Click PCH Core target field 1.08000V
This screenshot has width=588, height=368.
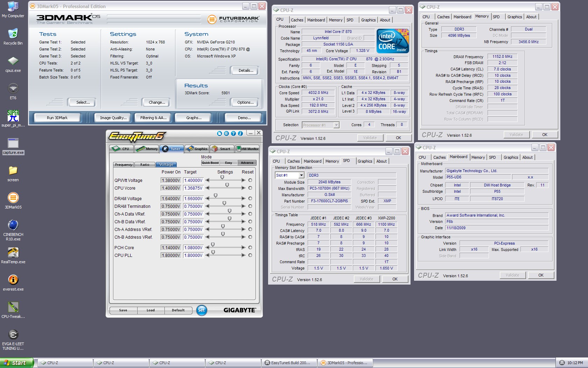click(x=193, y=247)
